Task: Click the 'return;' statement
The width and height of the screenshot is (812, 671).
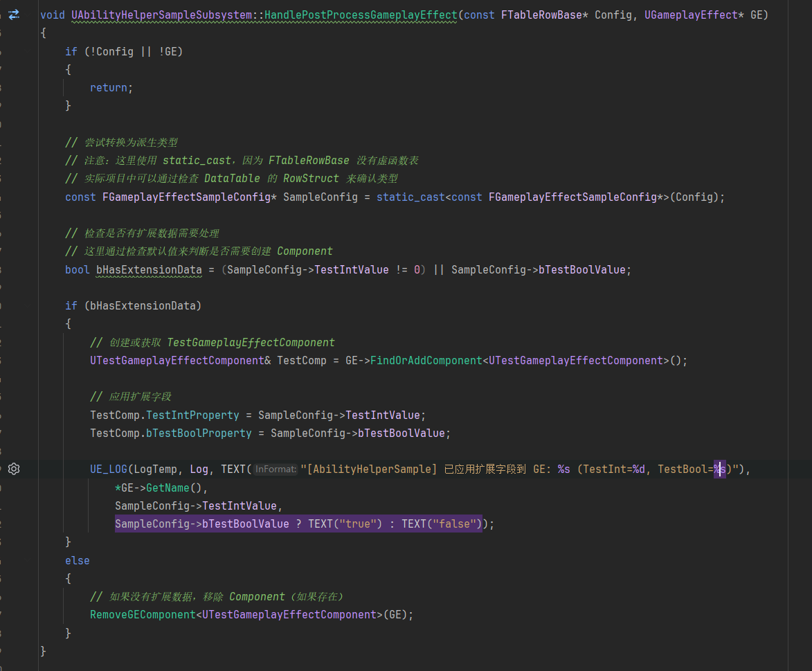Action: coord(111,87)
